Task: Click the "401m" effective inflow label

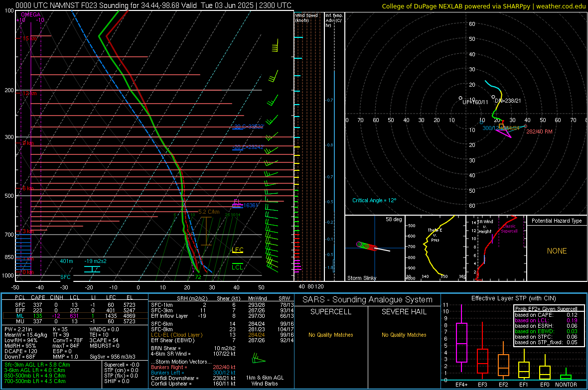Action: [x=66, y=261]
